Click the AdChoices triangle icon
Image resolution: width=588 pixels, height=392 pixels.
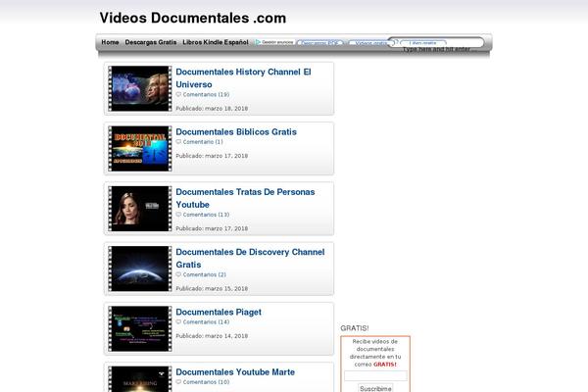click(258, 42)
